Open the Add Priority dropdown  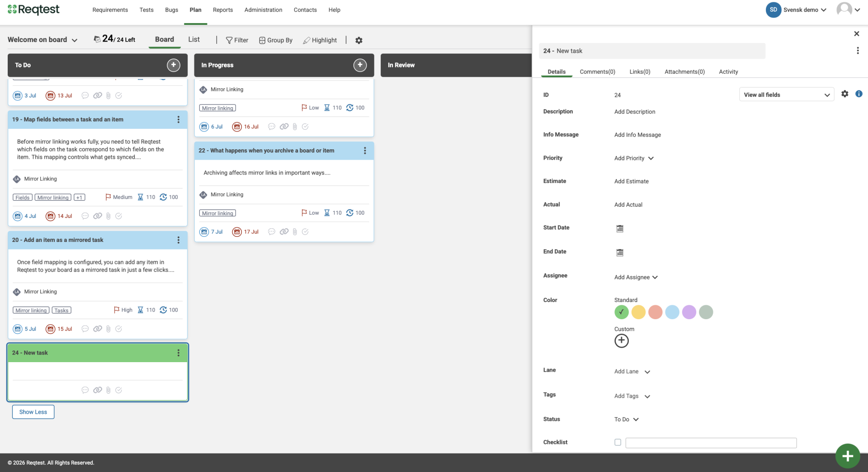click(634, 158)
